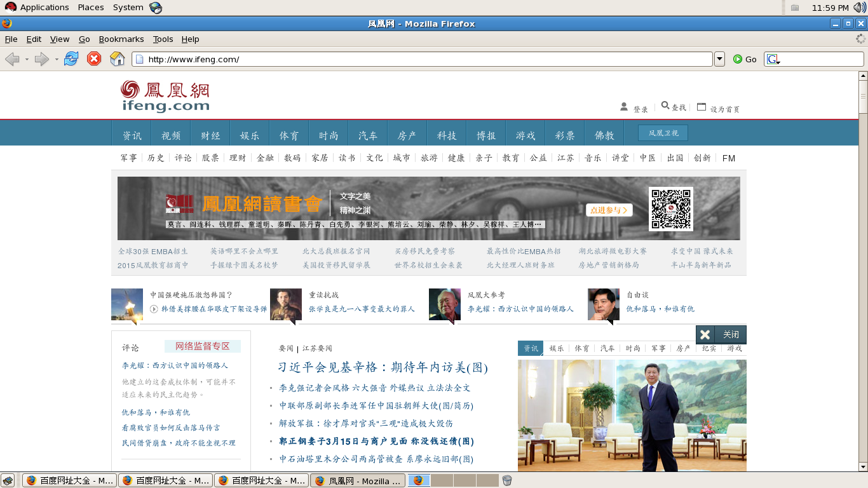The image size is (868, 488).
Task: Reload the page with the refresh icon
Action: tap(71, 59)
